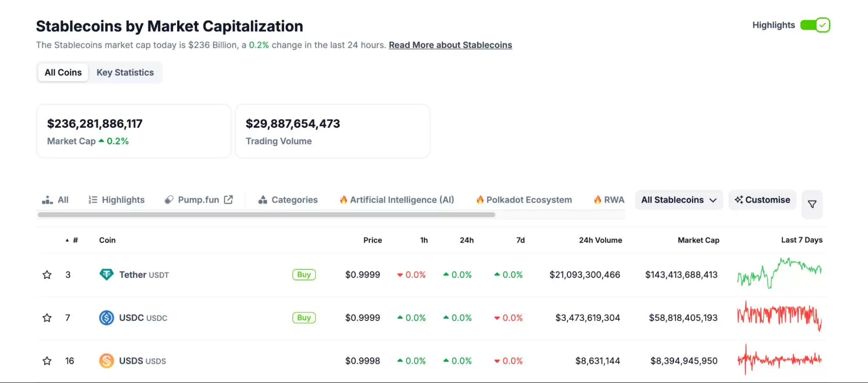Select the Categories icon filter
Image resolution: width=868 pixels, height=383 pixels.
262,200
